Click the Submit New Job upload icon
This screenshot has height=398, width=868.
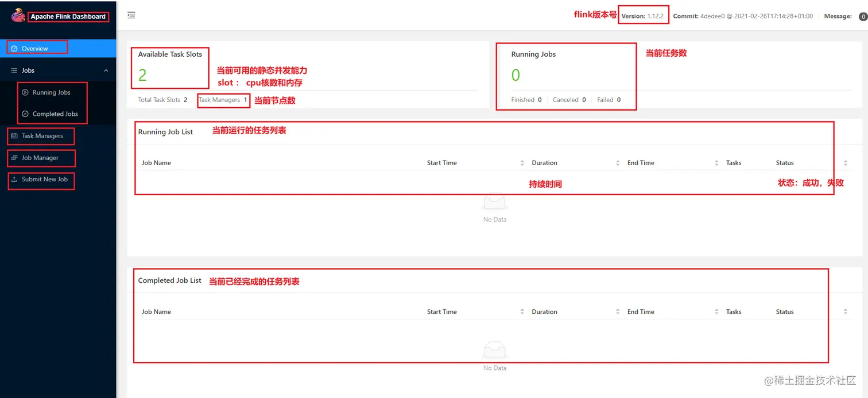[14, 180]
